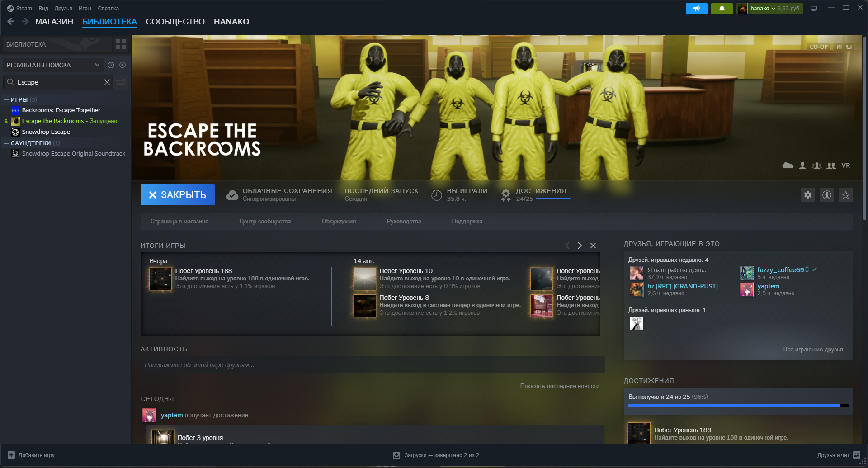Screen dimensions: 868x468
Task: Open yaptem friend profile name
Action: [769, 286]
